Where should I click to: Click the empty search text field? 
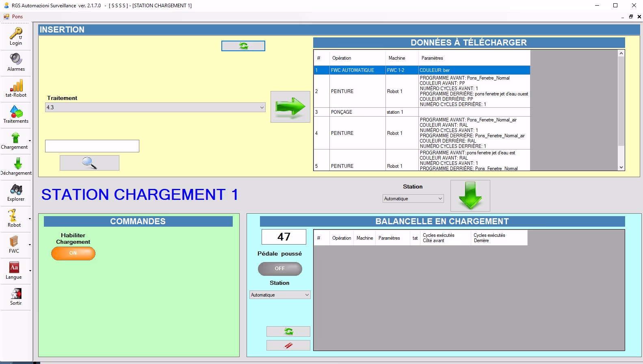(x=92, y=146)
